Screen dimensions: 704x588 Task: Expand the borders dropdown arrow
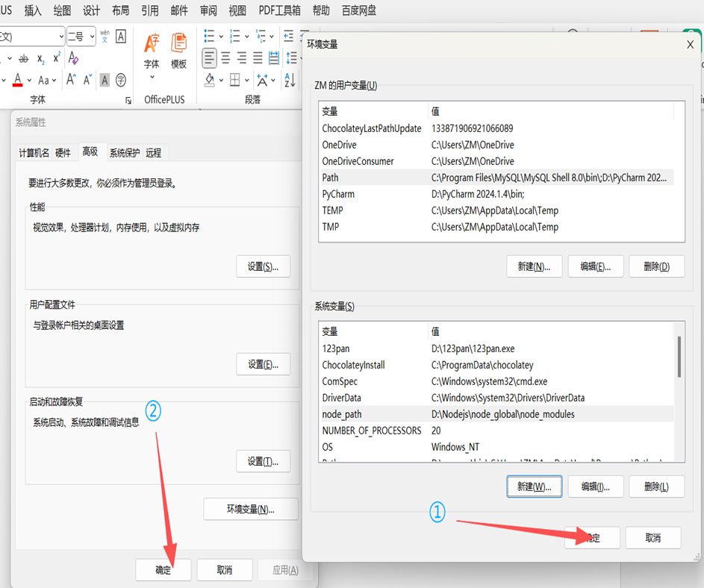tap(246, 81)
